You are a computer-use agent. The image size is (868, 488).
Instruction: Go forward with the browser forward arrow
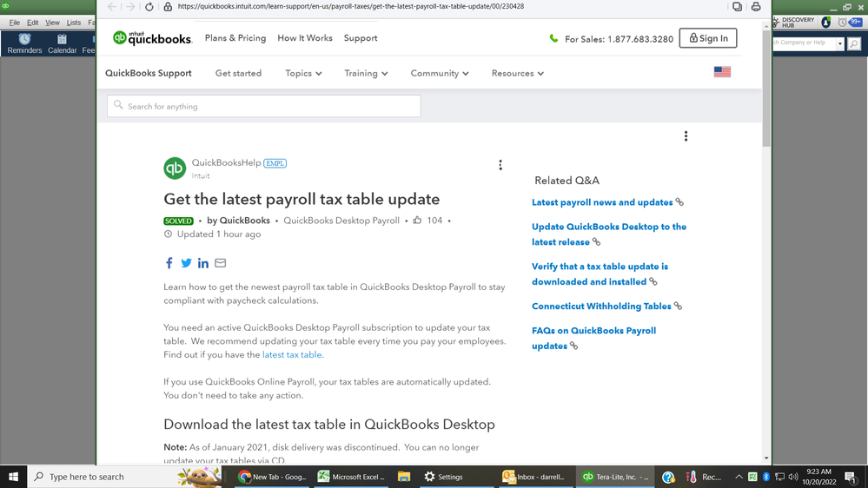130,7
